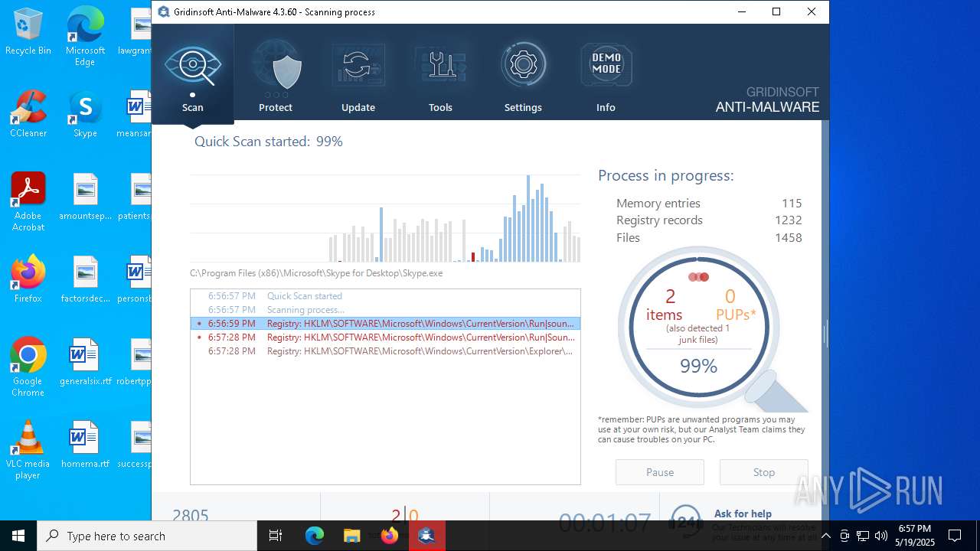This screenshot has width=980, height=551.
Task: Open VLC media player desktop shortcut
Action: [28, 450]
